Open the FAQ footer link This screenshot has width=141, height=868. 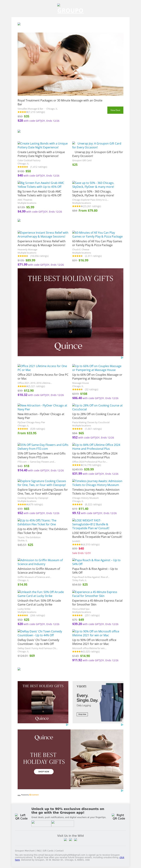pyautogui.click(x=39, y=851)
